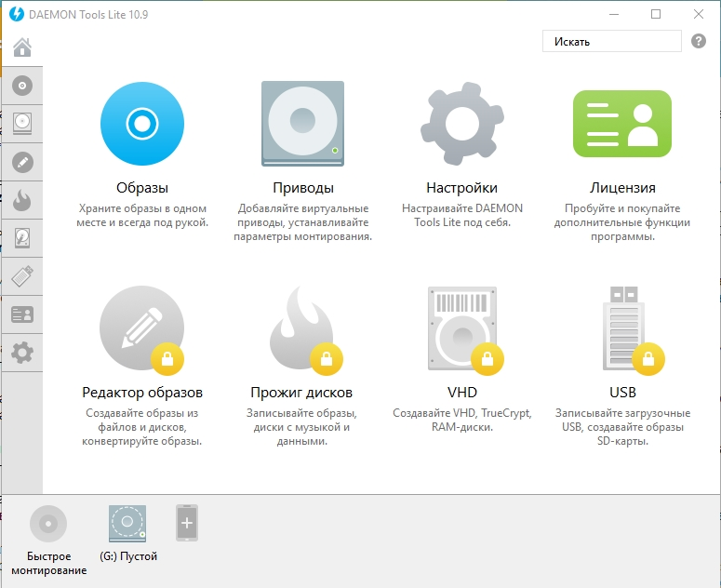Click the VHD heading text
This screenshot has width=721, height=588.
tap(462, 392)
